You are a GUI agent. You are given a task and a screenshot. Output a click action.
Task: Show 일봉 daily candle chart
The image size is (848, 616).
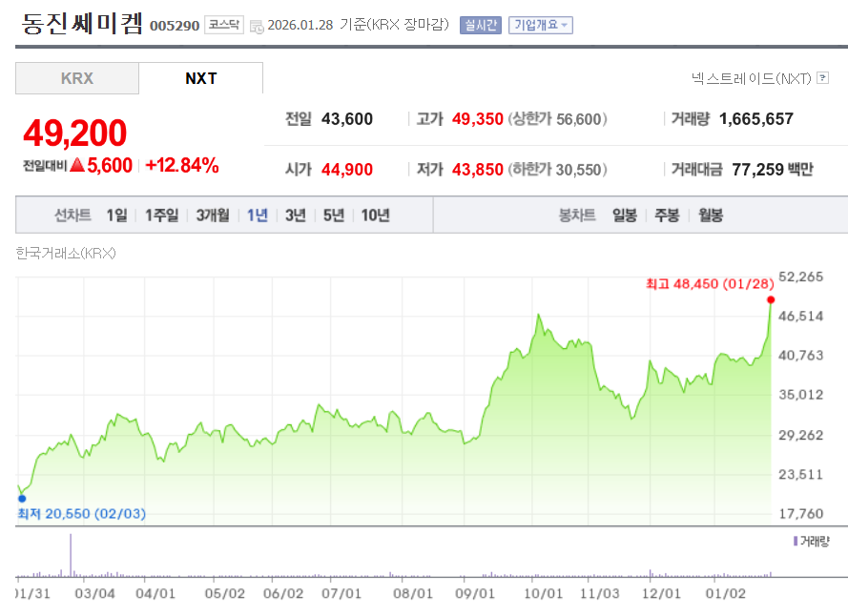click(x=625, y=216)
